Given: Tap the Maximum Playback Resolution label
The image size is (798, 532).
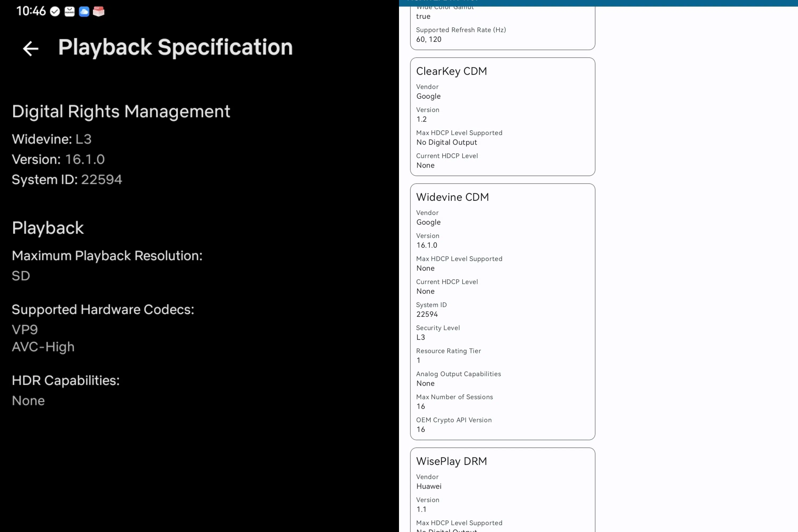Looking at the screenshot, I should coord(107,256).
